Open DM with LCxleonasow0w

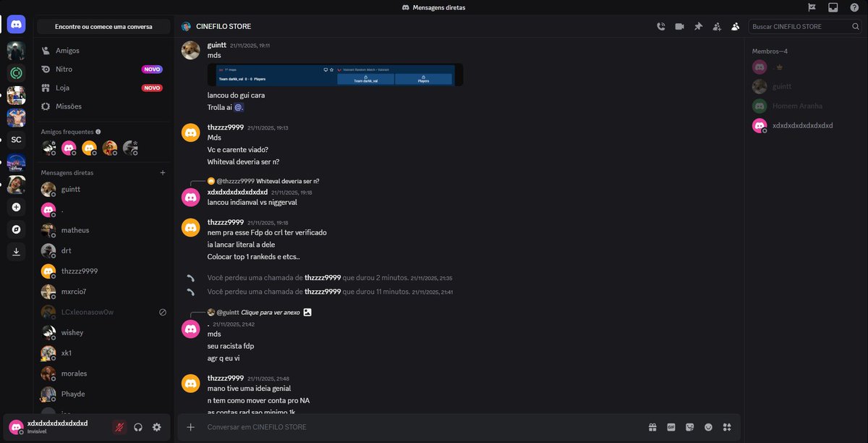pos(104,312)
